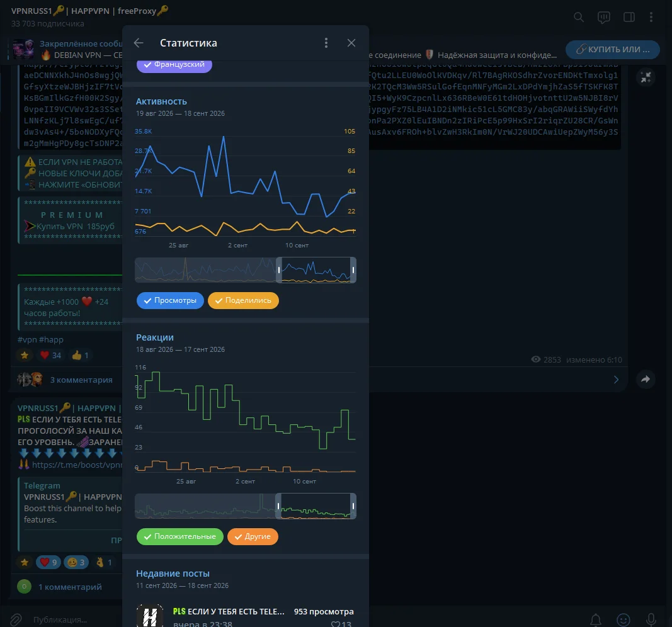Click the Купить VPN 185руб text

click(76, 226)
